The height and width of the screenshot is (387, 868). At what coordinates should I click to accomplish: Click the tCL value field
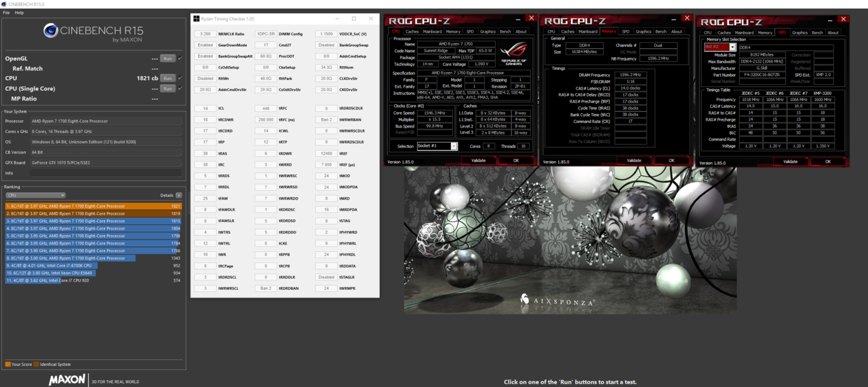click(x=205, y=109)
